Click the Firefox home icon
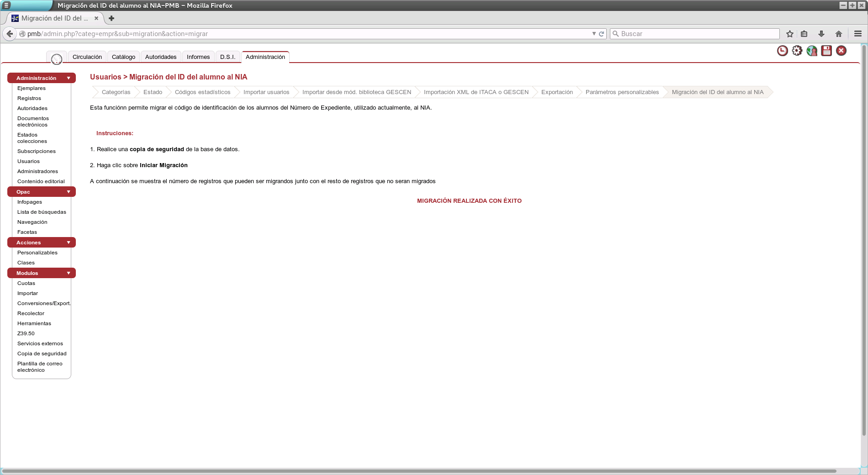Viewport: 868px width, 475px height. click(x=838, y=34)
